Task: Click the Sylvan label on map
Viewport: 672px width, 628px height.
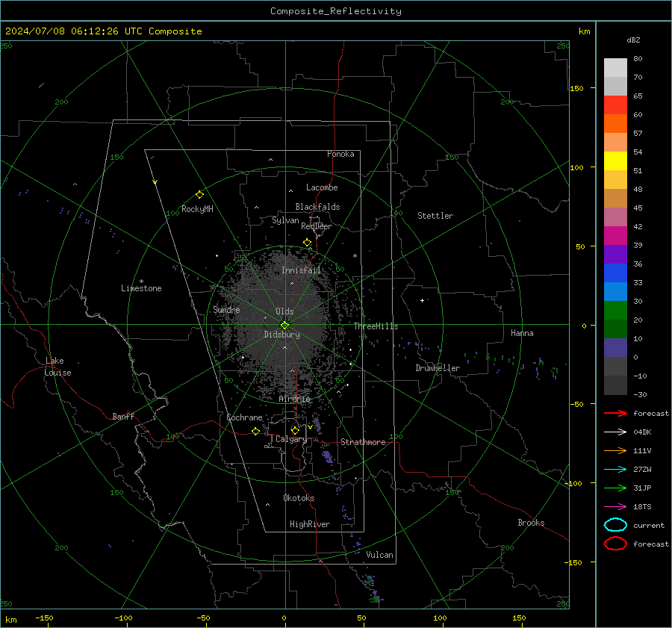Action: pos(285,220)
